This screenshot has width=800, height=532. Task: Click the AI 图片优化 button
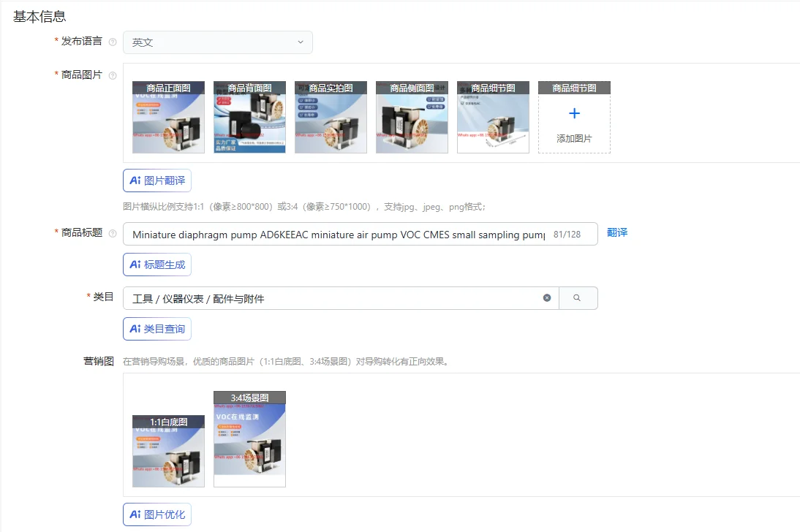point(157,514)
